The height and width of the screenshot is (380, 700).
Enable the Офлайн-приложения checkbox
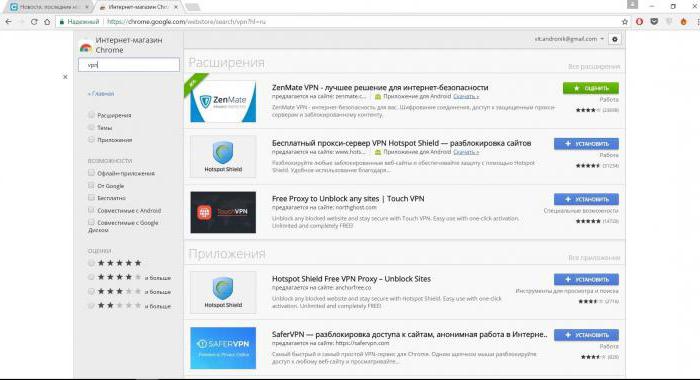[92, 173]
